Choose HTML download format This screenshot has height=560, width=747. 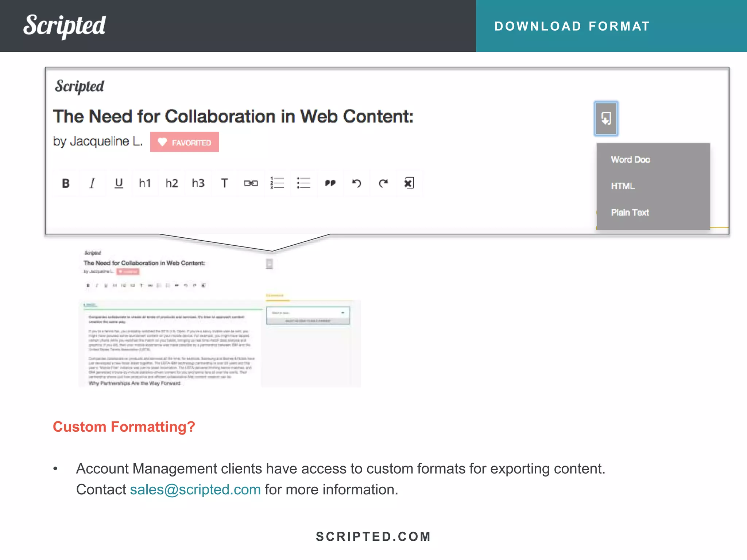[623, 186]
